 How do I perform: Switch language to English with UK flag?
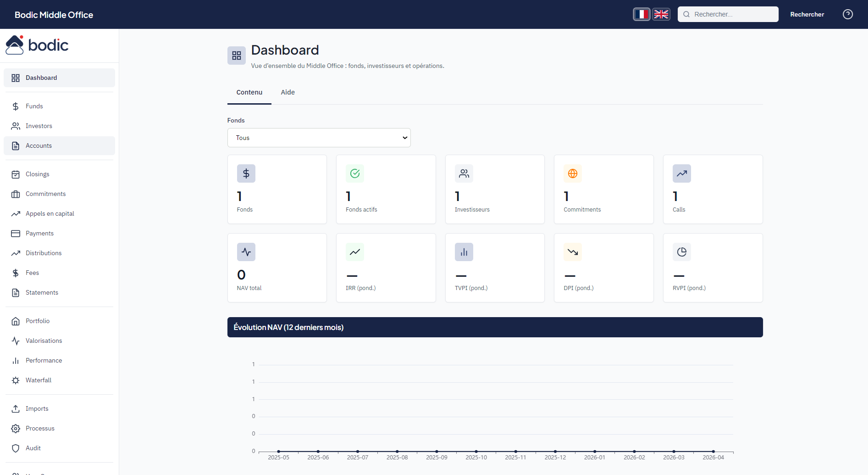pos(661,14)
